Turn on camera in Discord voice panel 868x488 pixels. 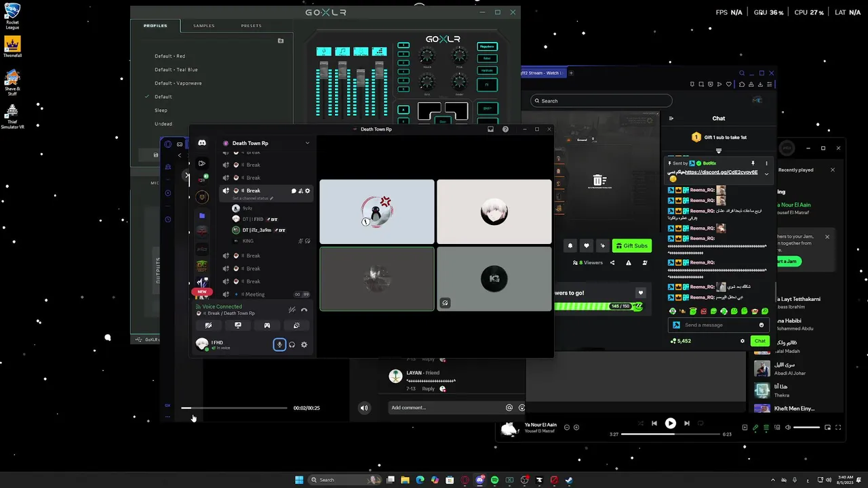pyautogui.click(x=208, y=325)
